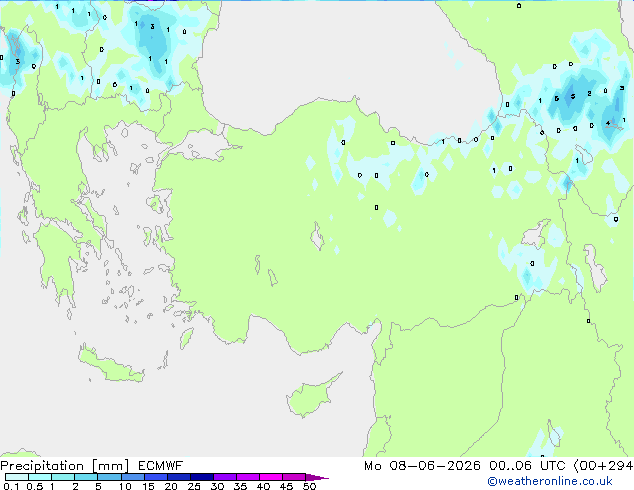The height and width of the screenshot is (490, 634).
Task: Open the weatheronline.co.uk link
Action: [x=550, y=481]
